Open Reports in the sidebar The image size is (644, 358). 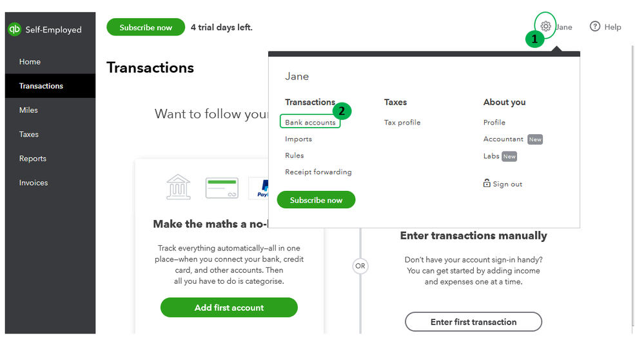coord(33,159)
